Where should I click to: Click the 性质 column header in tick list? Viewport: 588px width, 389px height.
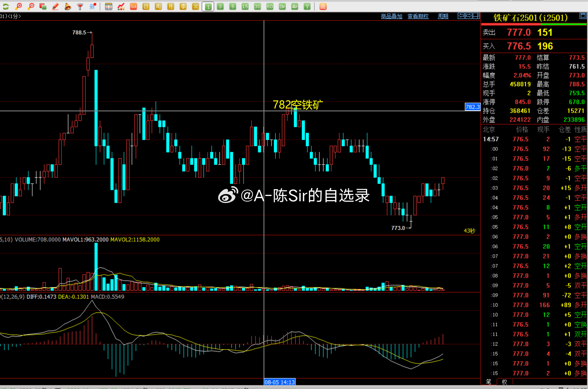pos(581,129)
